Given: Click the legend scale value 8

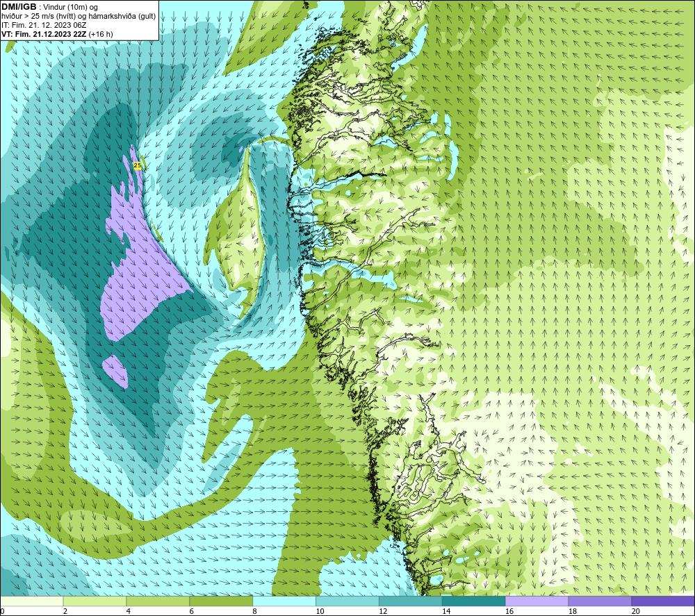Looking at the screenshot, I should pyautogui.click(x=255, y=611).
